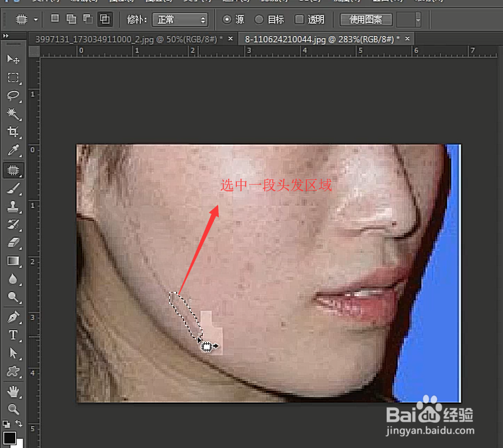Select the Rectangular Marquee tool
503x448 pixels.
point(13,77)
